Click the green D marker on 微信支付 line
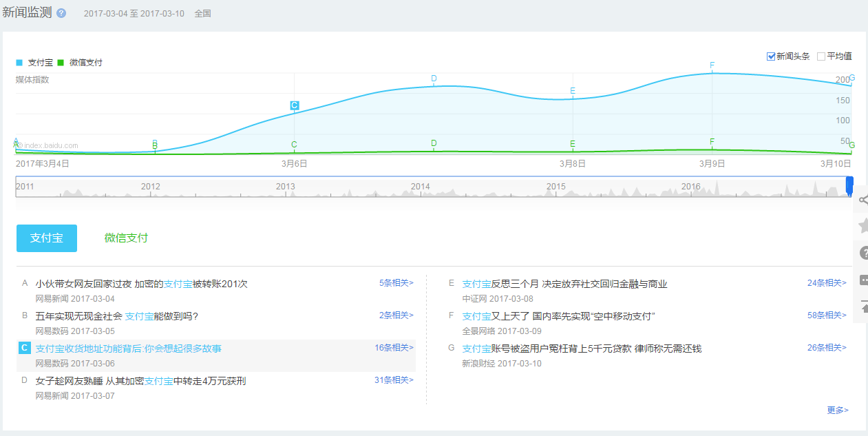 pos(434,143)
